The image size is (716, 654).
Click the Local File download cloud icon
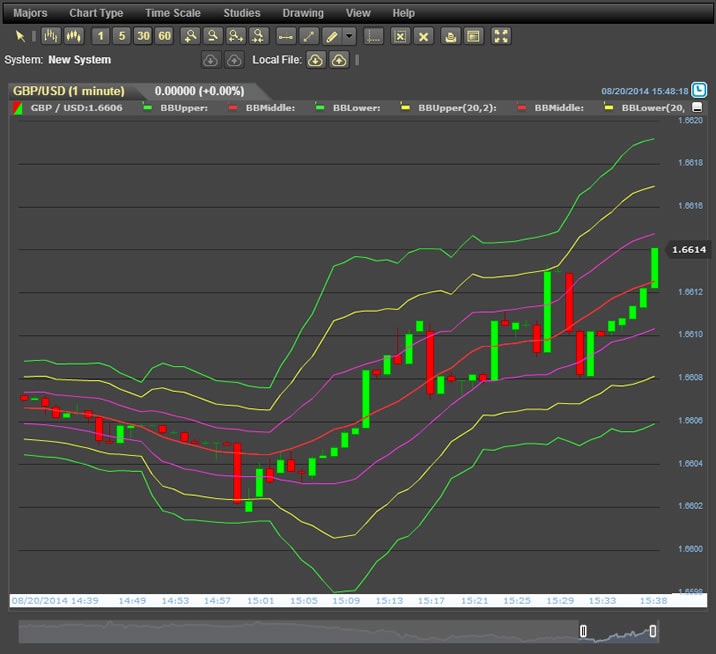tap(316, 60)
